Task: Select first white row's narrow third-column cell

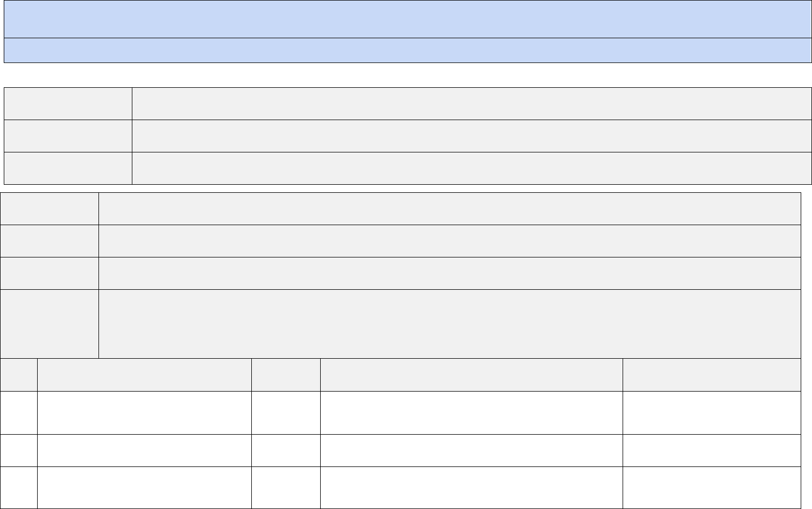Action: point(286,413)
